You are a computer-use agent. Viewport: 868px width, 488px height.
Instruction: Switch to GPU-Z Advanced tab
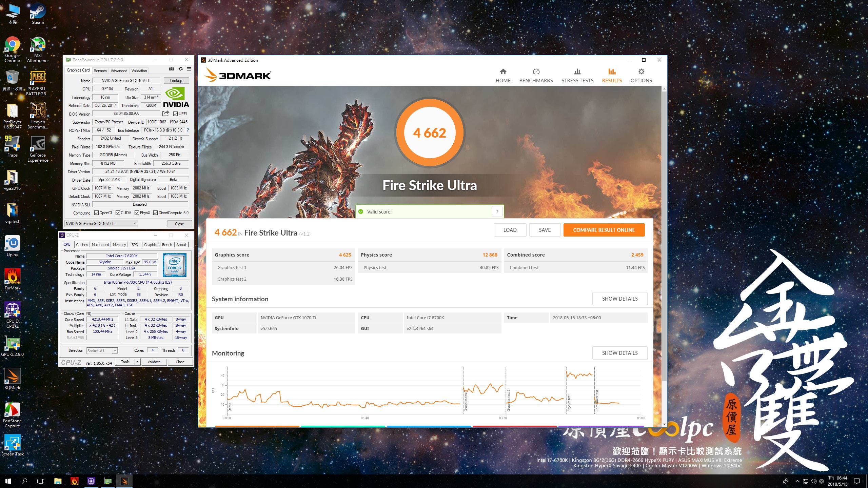pos(119,71)
